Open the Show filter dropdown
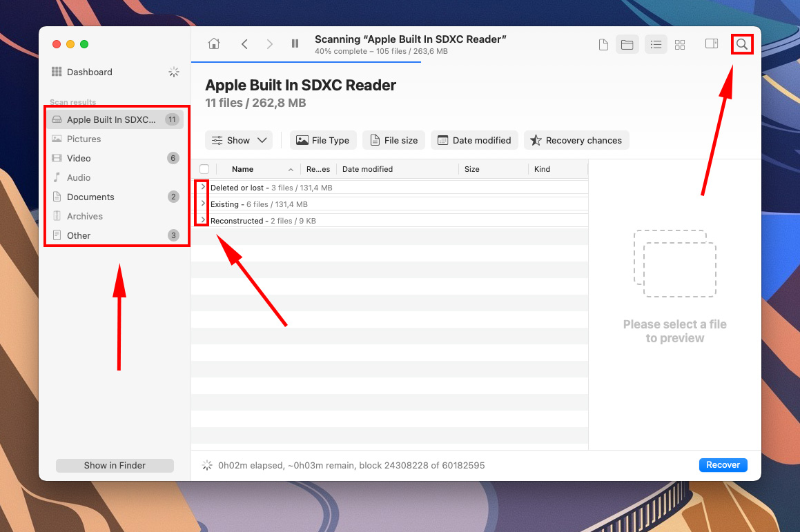The height and width of the screenshot is (532, 800). click(239, 140)
